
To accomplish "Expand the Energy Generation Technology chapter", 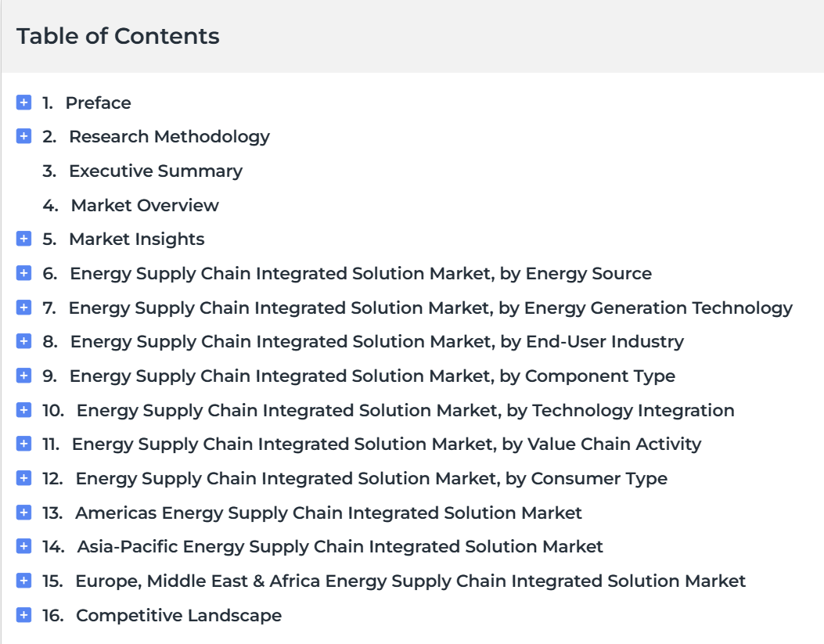I will [x=23, y=308].
